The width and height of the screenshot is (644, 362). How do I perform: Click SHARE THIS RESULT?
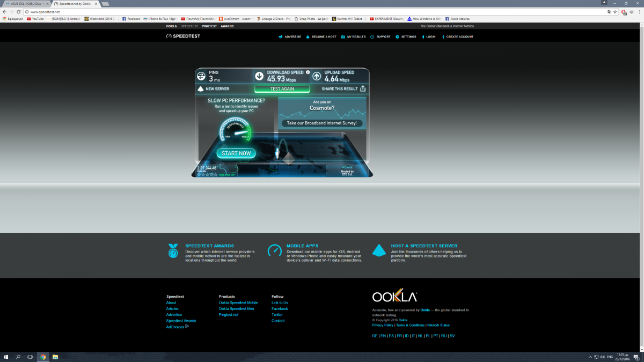[x=340, y=88]
